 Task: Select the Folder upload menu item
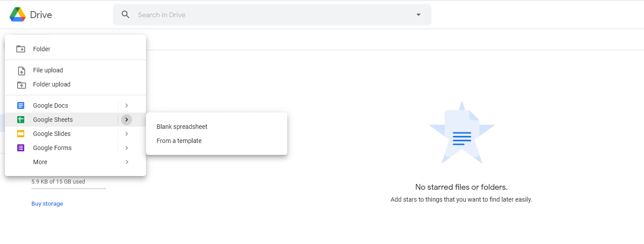52,84
